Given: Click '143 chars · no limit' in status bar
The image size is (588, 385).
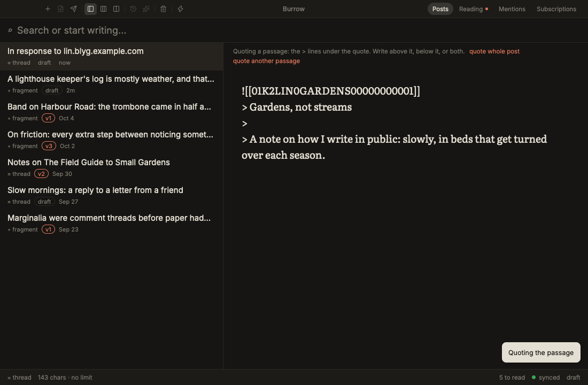Looking at the screenshot, I should coord(65,378).
